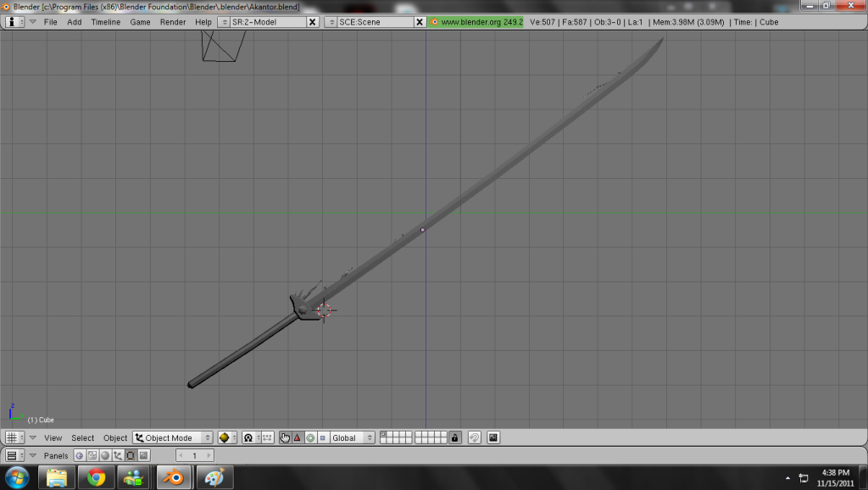Select the scale manipulator square icon
This screenshot has height=490, width=868.
tap(322, 438)
